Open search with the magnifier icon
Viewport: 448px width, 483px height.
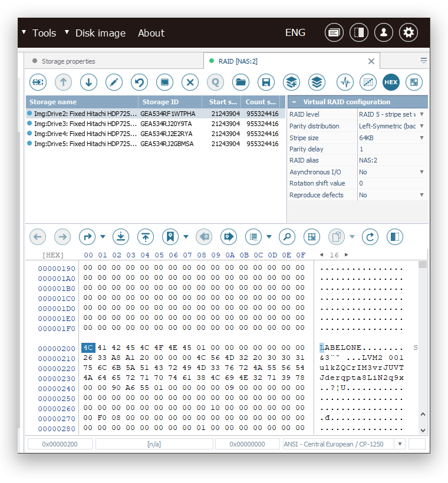(x=287, y=237)
